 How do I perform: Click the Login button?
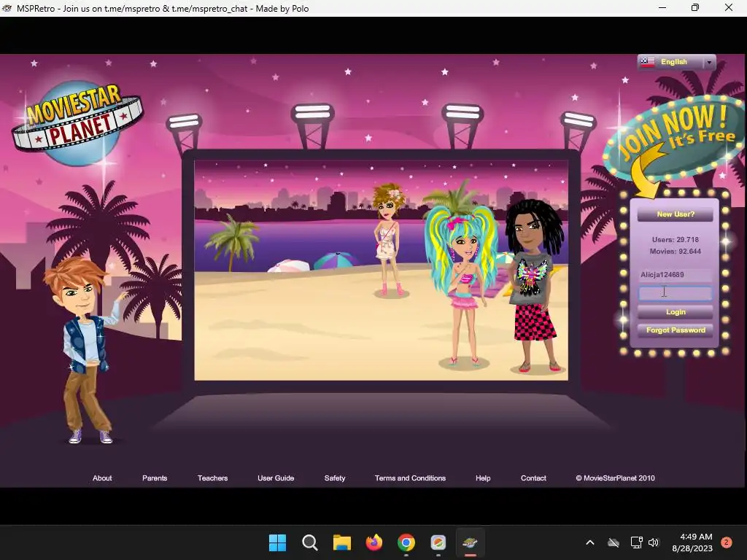pyautogui.click(x=675, y=312)
